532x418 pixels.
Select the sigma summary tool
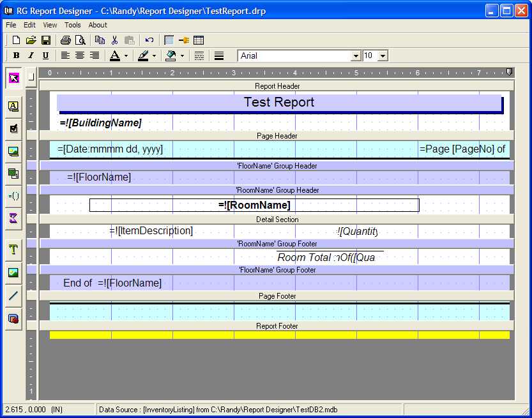(13, 218)
